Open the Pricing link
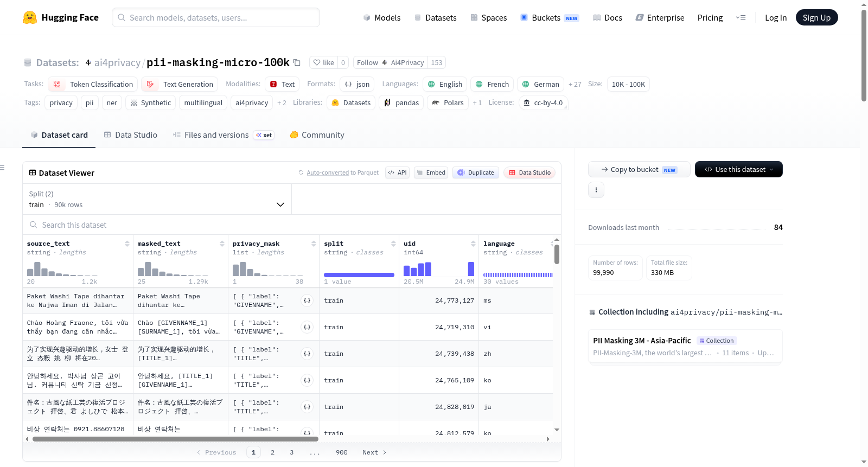This screenshot has height=467, width=868. coord(710,17)
